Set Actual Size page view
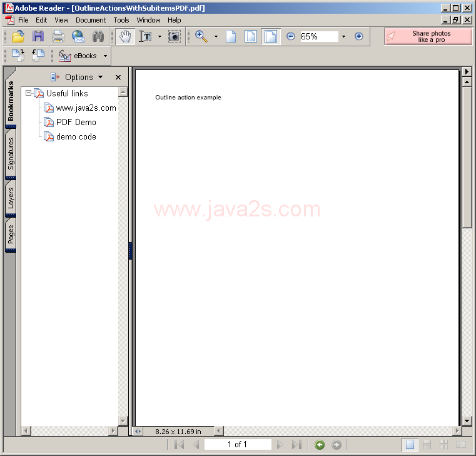 (x=231, y=36)
